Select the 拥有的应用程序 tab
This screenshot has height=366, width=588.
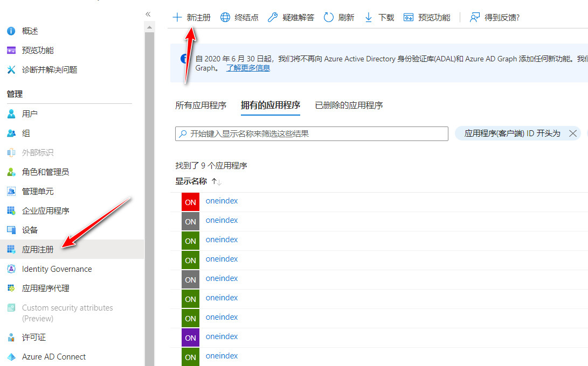point(271,105)
